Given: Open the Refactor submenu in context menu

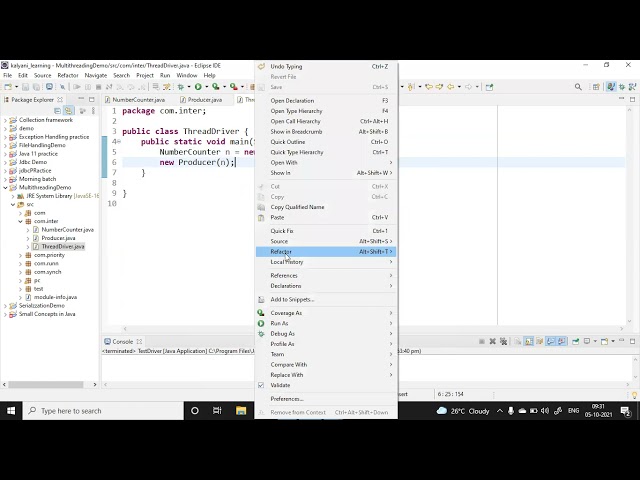Looking at the screenshot, I should (x=326, y=252).
